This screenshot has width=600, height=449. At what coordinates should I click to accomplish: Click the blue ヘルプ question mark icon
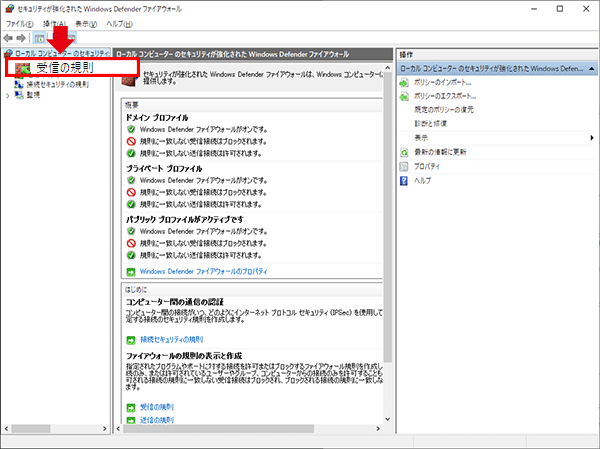coord(404,181)
